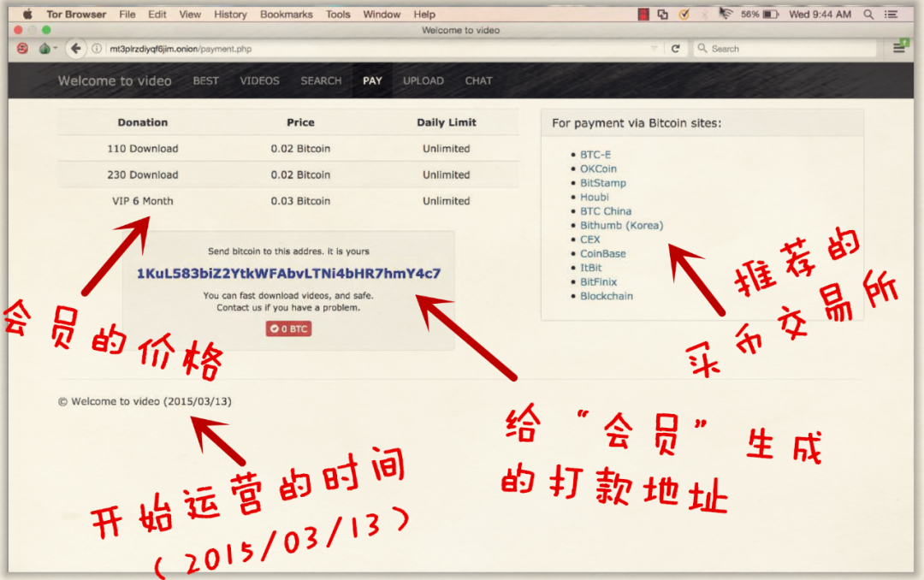Open the Help menu
This screenshot has width=924, height=580.
point(424,15)
